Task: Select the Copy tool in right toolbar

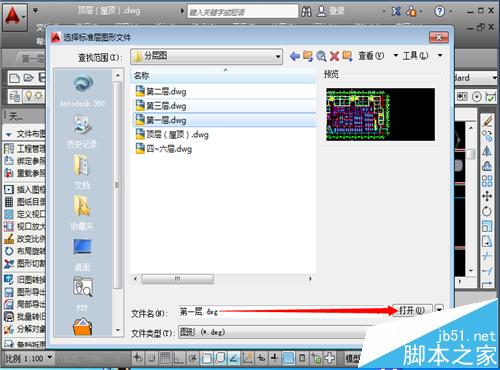Action: click(487, 136)
